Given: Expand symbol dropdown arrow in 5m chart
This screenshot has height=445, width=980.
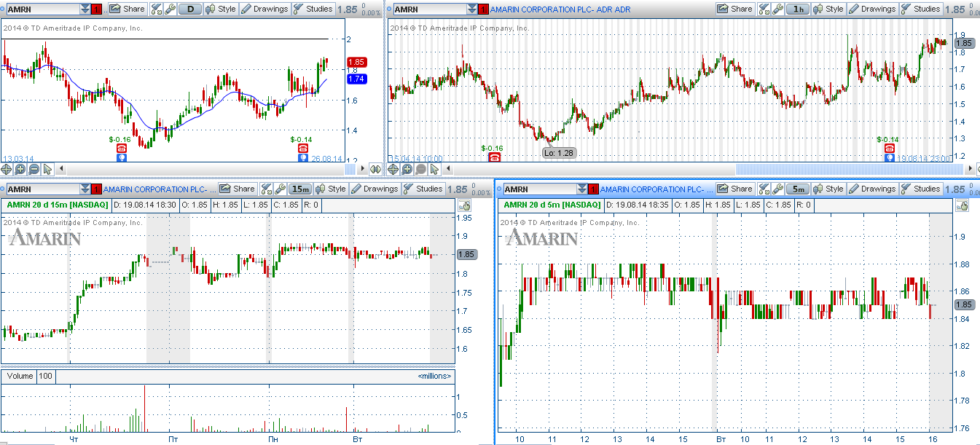Looking at the screenshot, I should tap(581, 189).
